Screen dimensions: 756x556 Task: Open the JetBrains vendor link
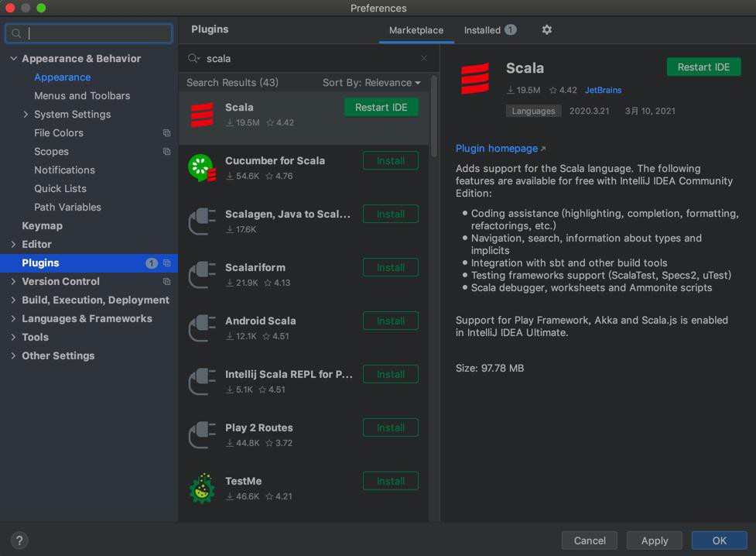pyautogui.click(x=603, y=91)
